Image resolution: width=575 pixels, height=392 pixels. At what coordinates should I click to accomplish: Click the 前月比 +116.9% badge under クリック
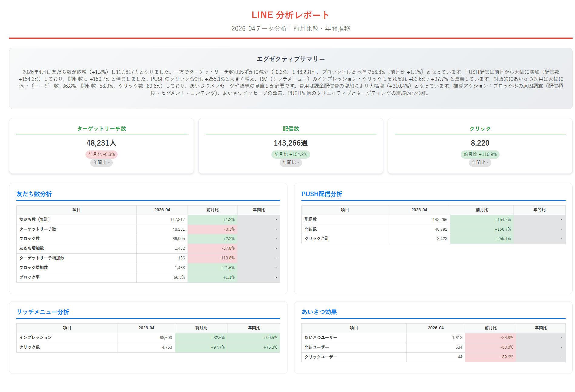(x=480, y=154)
